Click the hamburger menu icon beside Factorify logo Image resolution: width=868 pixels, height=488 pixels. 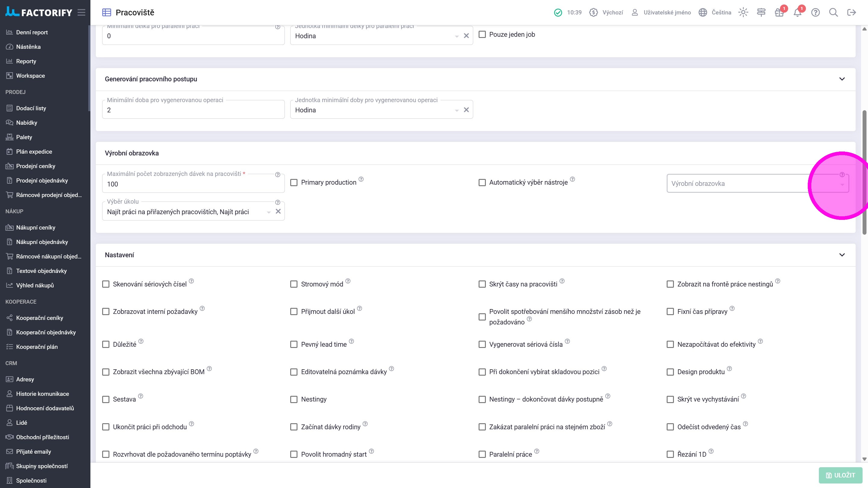click(81, 12)
